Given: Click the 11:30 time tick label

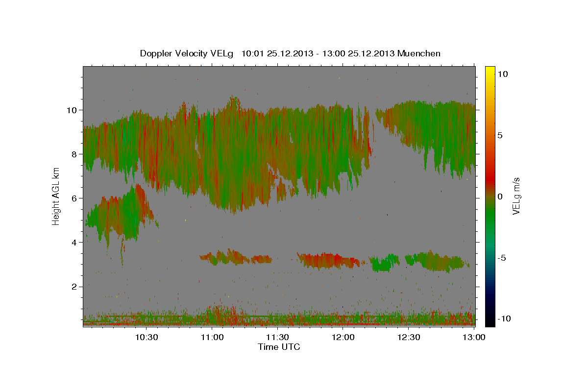Looking at the screenshot, I should pyautogui.click(x=277, y=337).
